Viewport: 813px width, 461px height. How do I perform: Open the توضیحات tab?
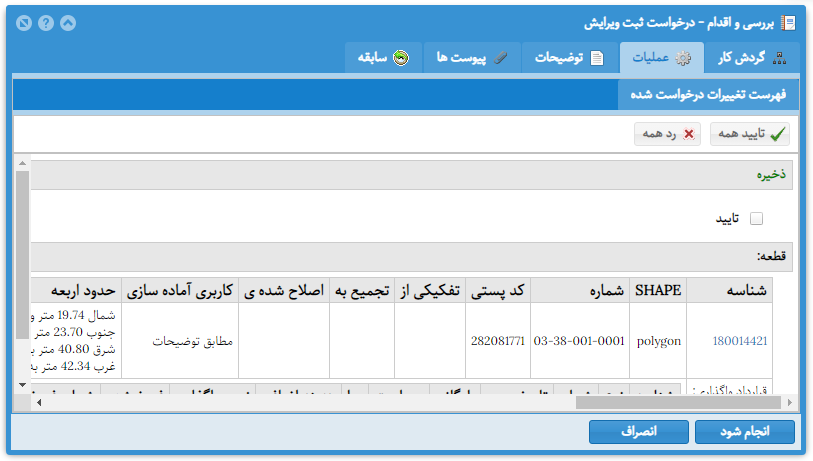570,58
